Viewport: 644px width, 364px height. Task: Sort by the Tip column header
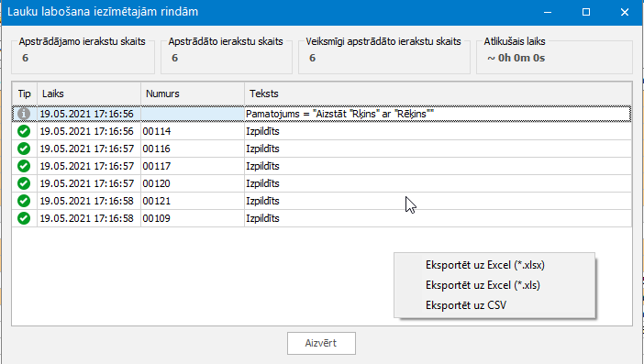(25, 94)
